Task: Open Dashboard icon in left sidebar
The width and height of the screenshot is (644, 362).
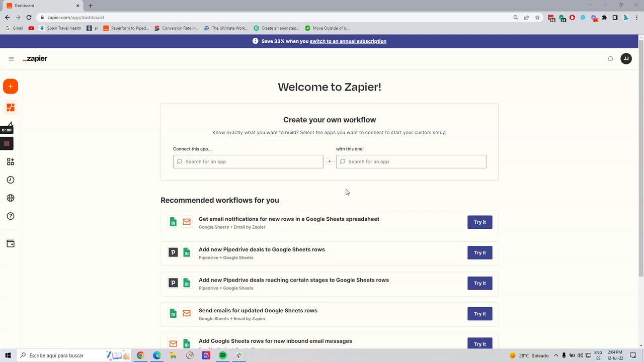Action: click(x=11, y=108)
